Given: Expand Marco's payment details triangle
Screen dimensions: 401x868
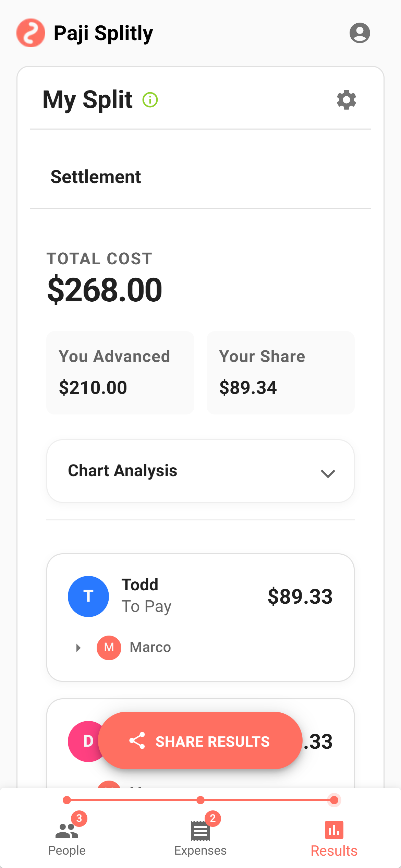Looking at the screenshot, I should click(78, 648).
